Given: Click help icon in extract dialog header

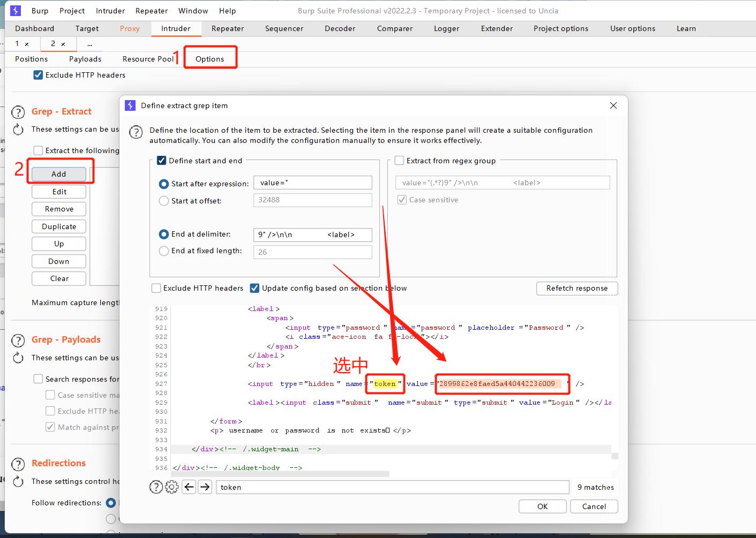Looking at the screenshot, I should 136,132.
